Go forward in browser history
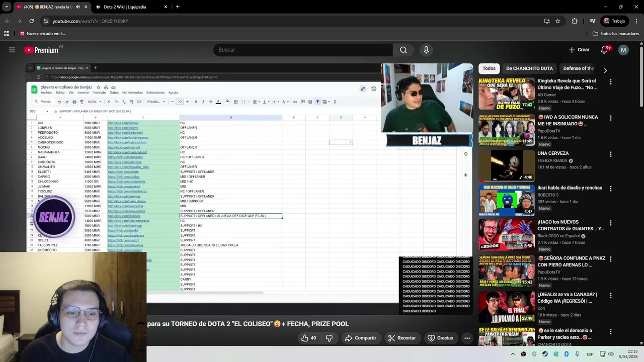This screenshot has width=644, height=362. [x=19, y=21]
